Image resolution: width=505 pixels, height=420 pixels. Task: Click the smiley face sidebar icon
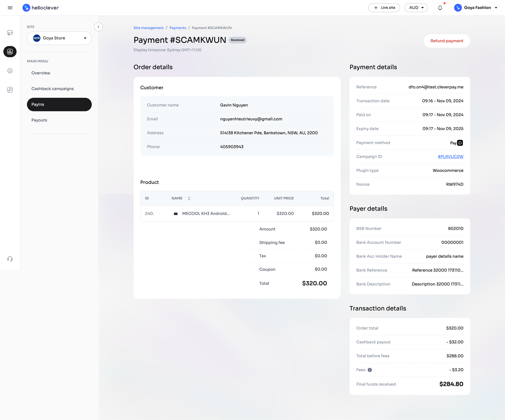tap(10, 71)
